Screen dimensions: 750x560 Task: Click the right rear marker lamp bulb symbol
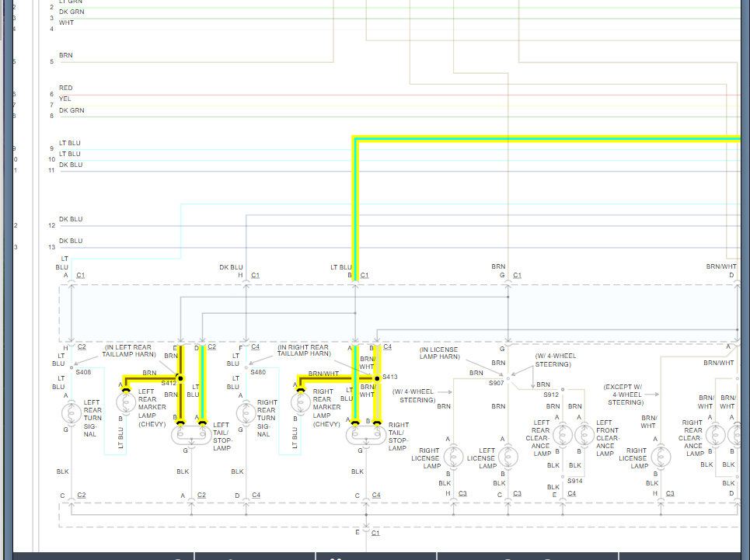pos(300,402)
